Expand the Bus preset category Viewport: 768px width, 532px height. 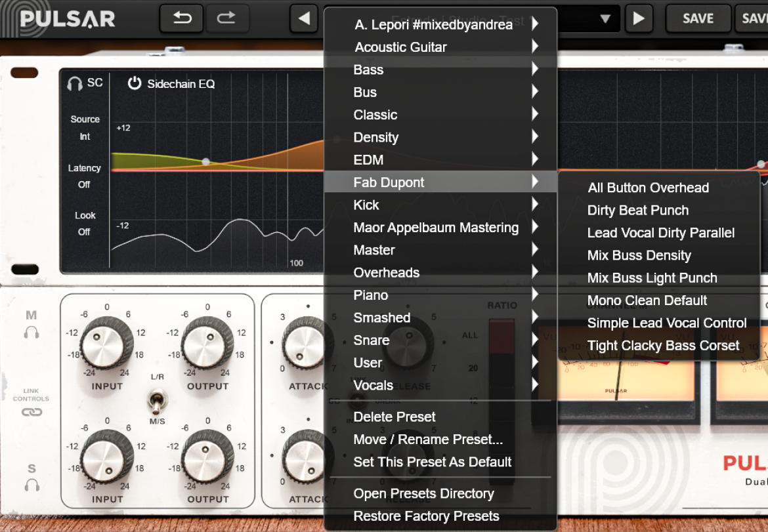[x=440, y=92]
